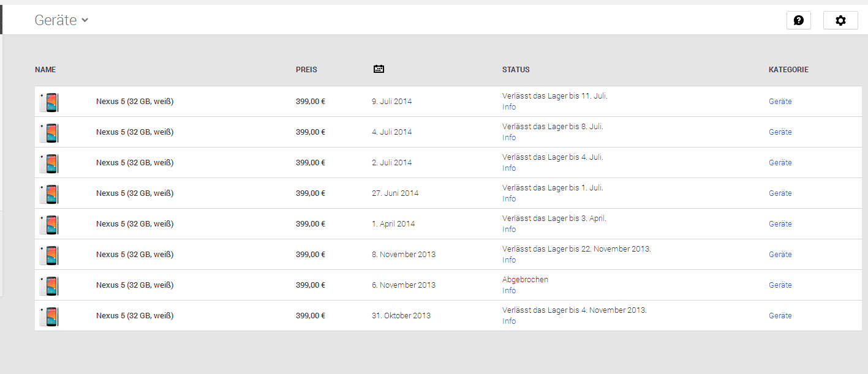
Task: Click status 'Verlässt das Lager bis 11. Juli.'
Action: tap(555, 96)
